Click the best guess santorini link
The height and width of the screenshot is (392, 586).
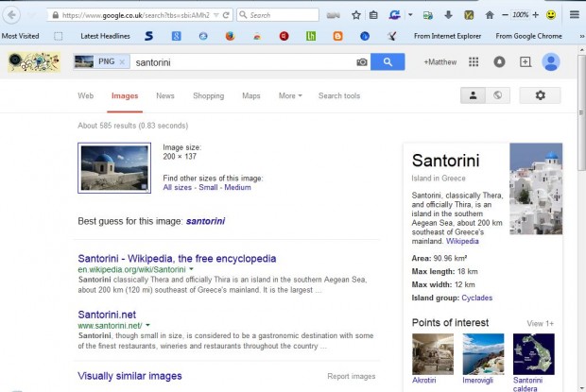(205, 221)
